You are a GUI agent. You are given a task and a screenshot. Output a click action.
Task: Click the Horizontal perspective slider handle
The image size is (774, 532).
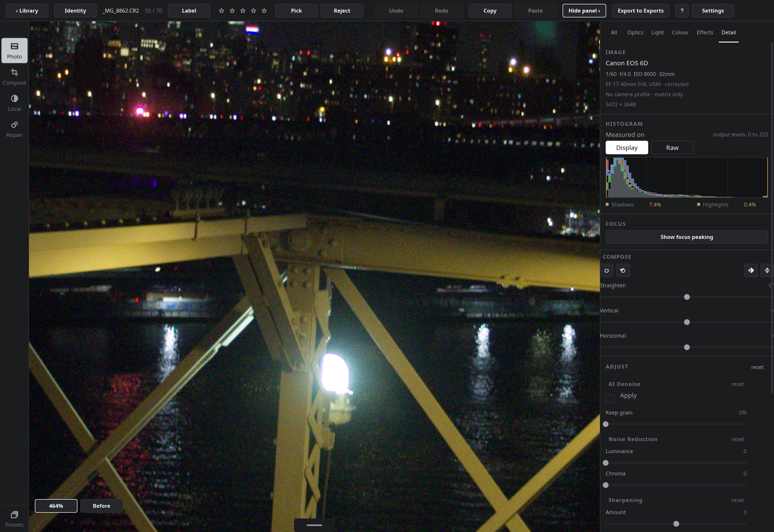point(687,347)
